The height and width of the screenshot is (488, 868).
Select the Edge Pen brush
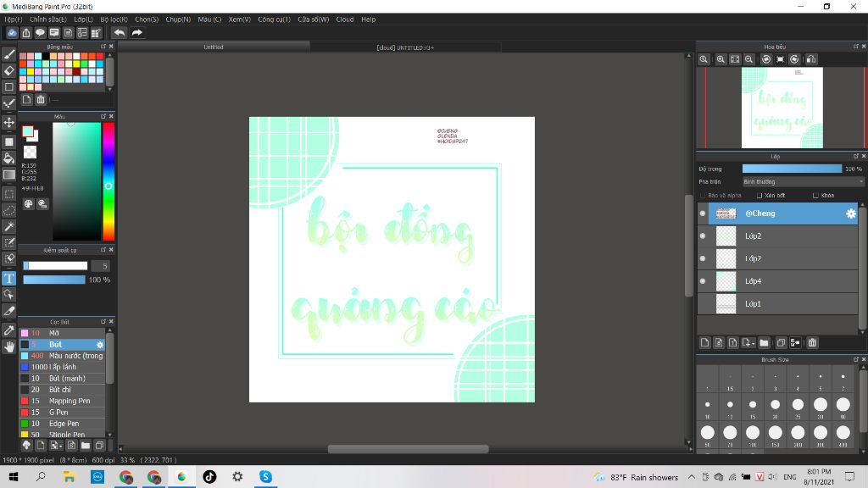pos(62,424)
